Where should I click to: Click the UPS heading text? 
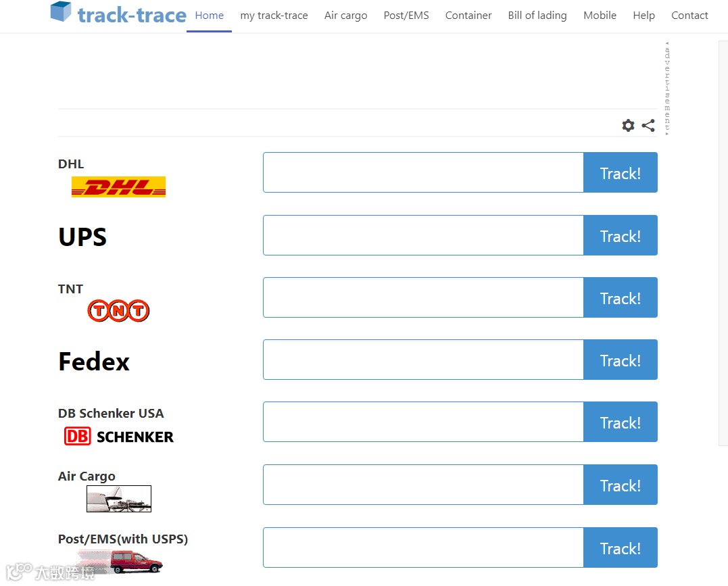[x=82, y=237]
